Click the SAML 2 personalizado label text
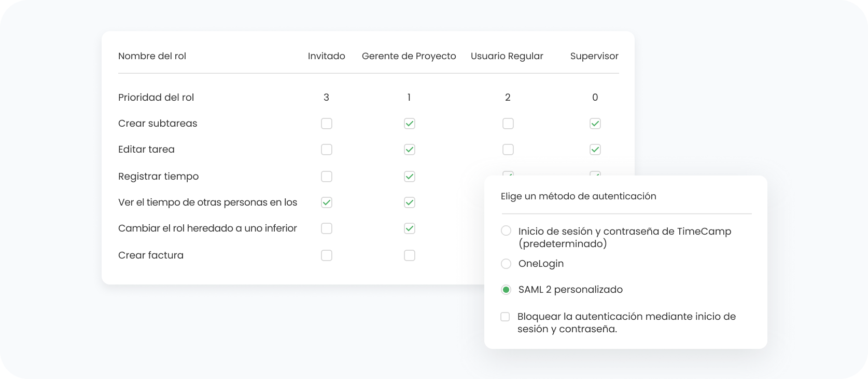 570,290
